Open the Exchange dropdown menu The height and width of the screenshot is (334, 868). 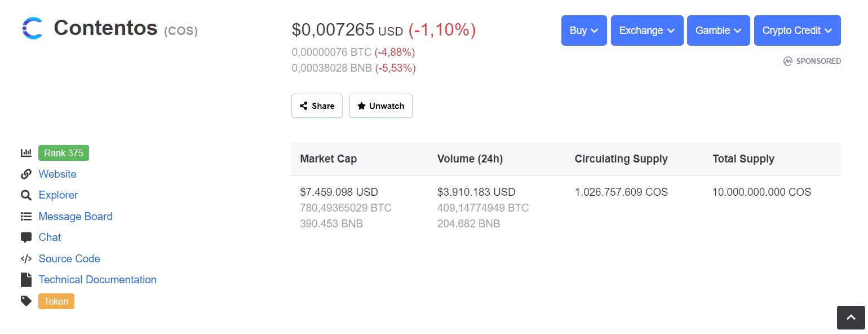(647, 30)
